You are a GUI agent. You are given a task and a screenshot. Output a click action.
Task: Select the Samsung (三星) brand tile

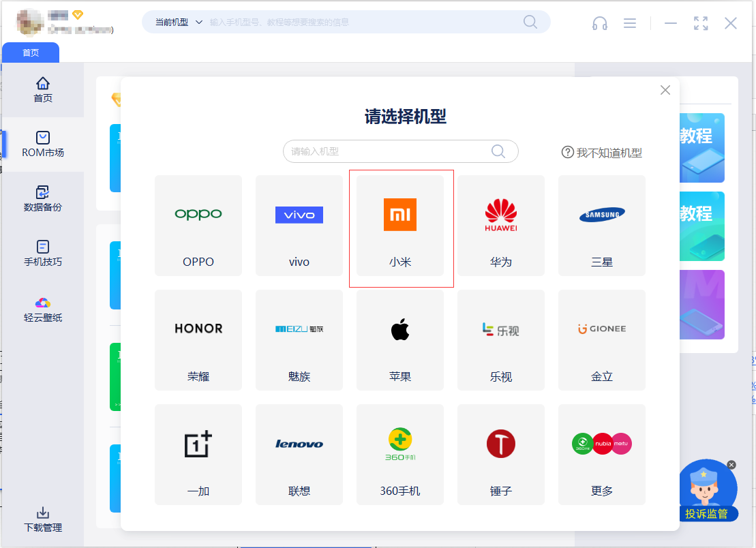point(602,226)
